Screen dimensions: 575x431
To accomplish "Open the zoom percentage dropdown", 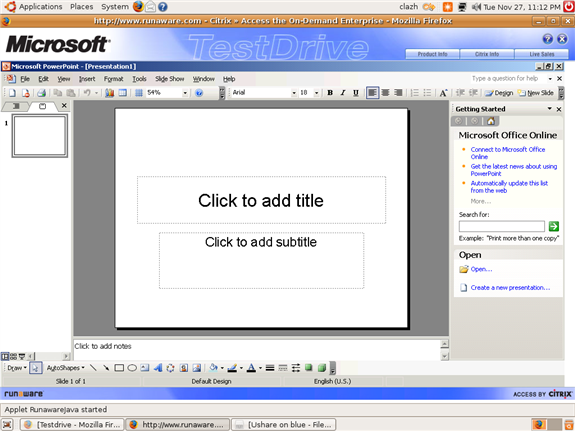I will [x=185, y=93].
